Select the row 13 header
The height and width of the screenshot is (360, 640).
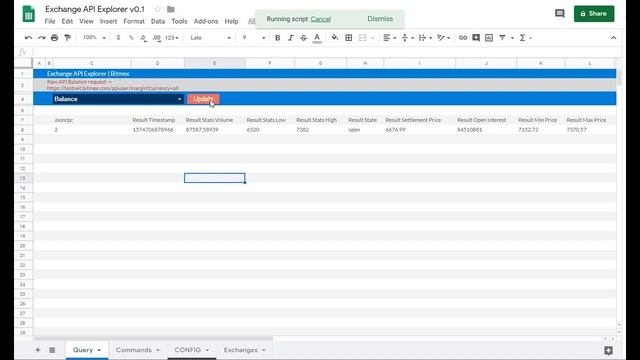23,178
